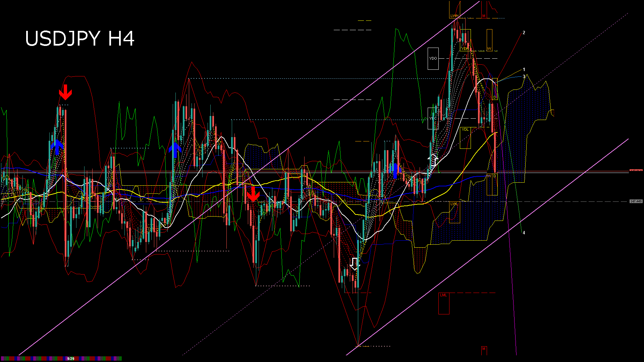Screen dimensions: 644x362
Task: Click the LWL last-week-low label
Action: [454, 204]
